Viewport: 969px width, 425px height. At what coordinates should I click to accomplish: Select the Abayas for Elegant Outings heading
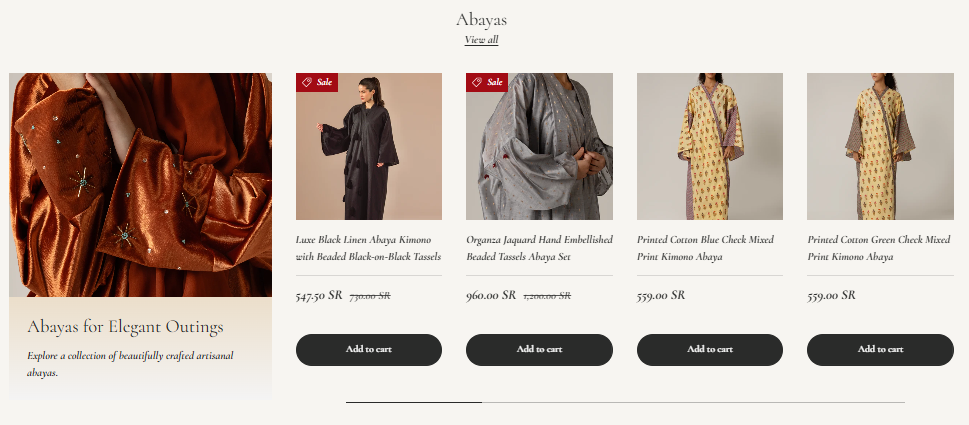tap(125, 327)
